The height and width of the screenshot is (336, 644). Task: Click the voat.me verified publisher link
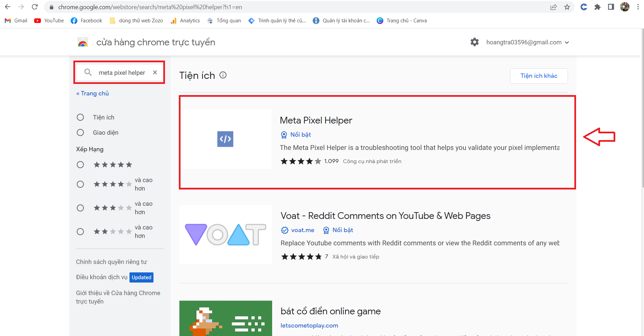tap(298, 230)
